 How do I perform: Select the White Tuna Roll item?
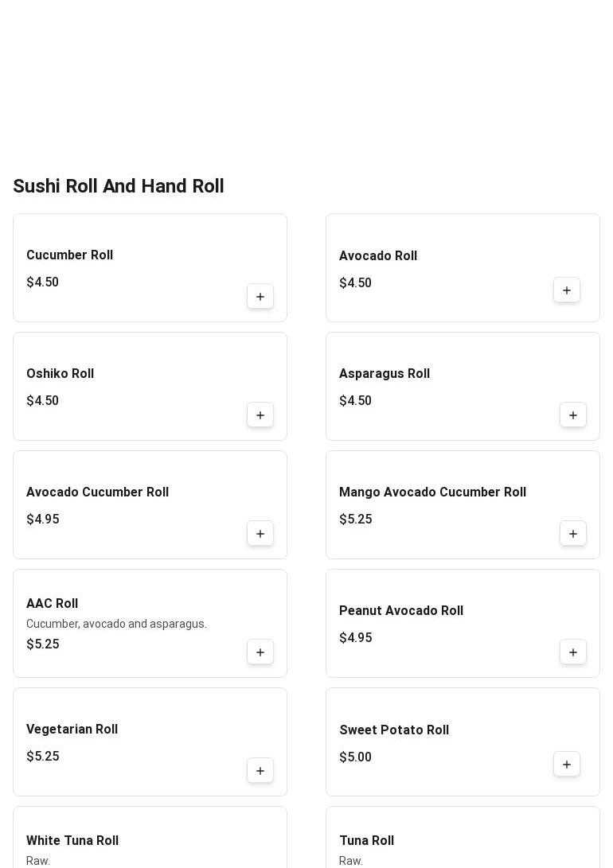[72, 841]
